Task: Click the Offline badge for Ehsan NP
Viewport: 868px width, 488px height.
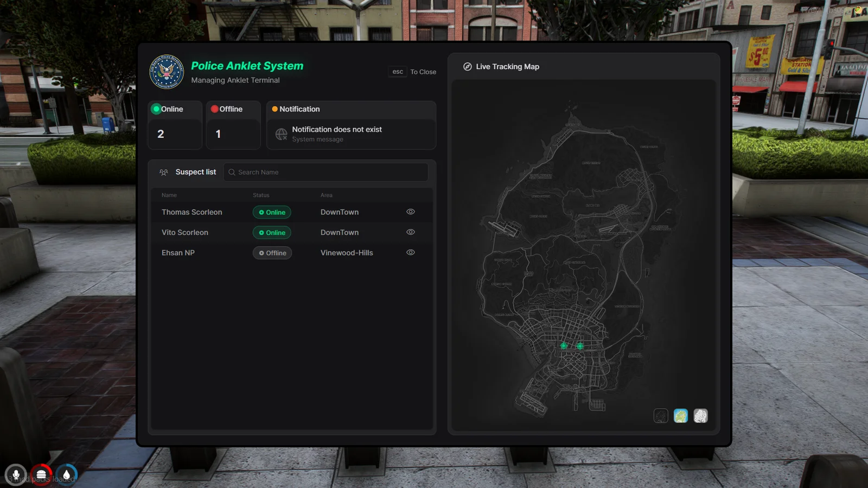Action: coord(272,253)
